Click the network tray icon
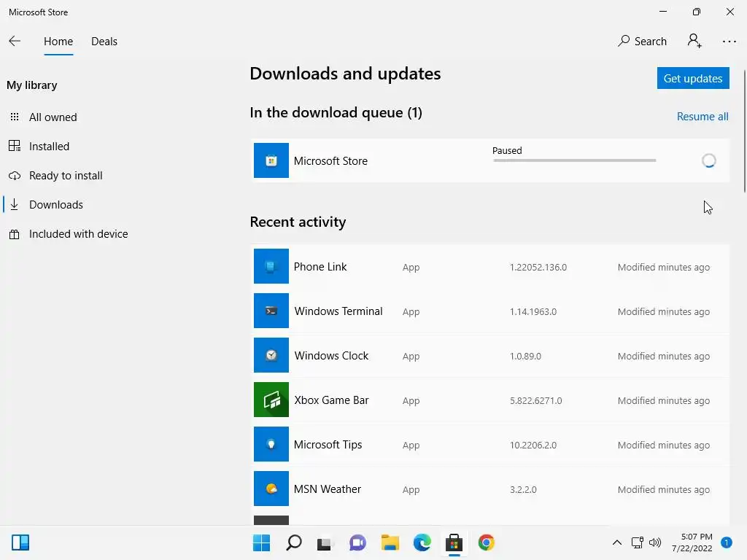This screenshot has width=747, height=560. 637,542
